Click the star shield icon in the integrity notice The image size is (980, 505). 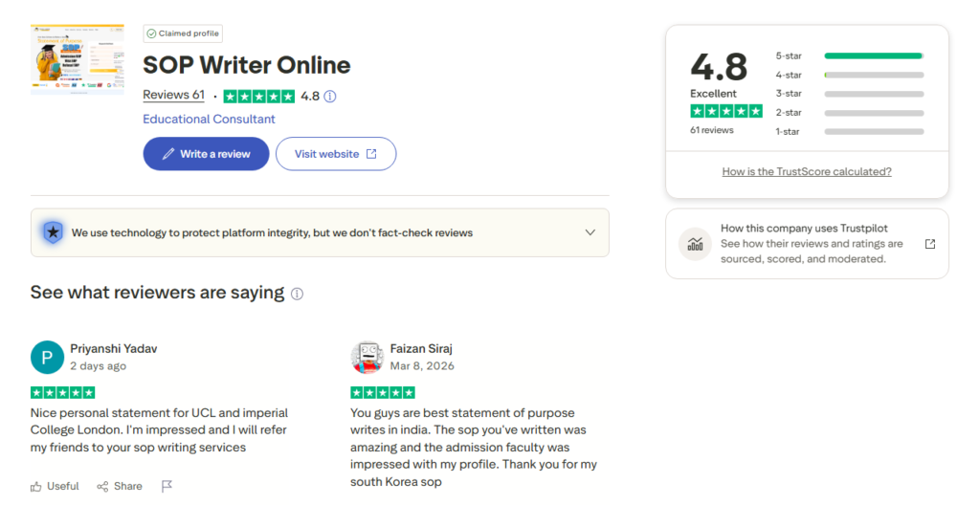point(52,232)
